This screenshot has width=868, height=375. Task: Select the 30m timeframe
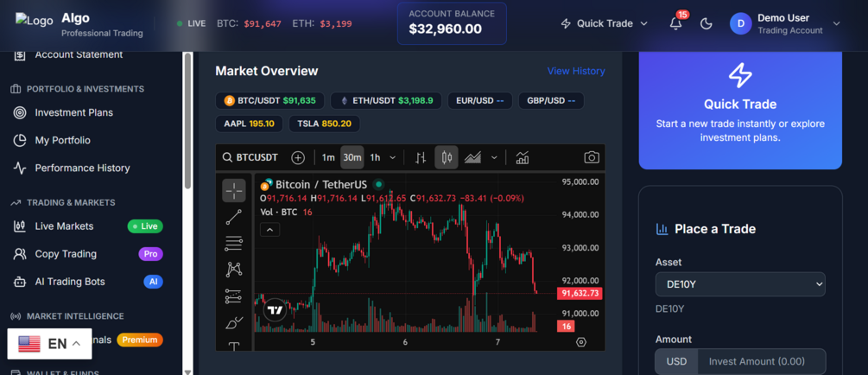(352, 158)
